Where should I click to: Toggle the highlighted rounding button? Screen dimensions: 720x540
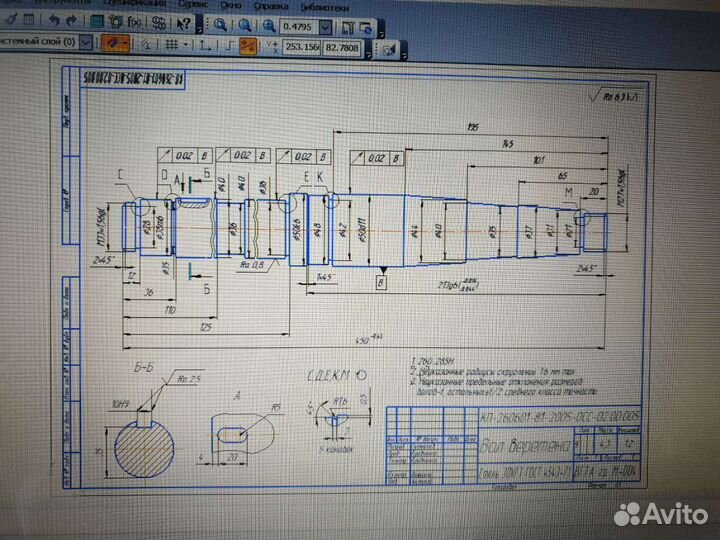(x=246, y=45)
